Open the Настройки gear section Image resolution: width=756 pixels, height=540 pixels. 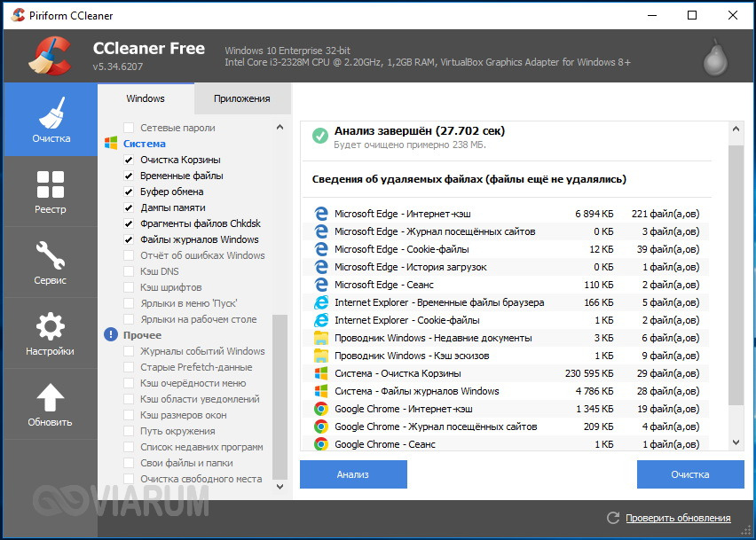click(51, 333)
